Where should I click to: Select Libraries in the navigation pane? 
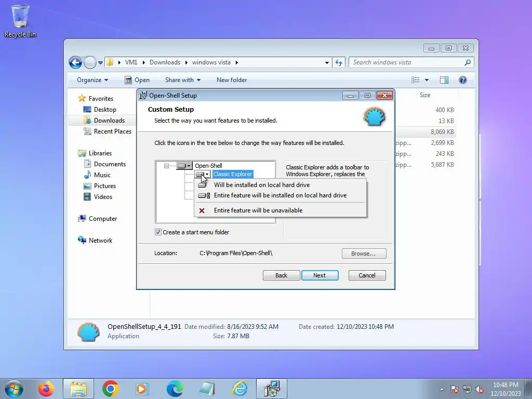coord(100,153)
